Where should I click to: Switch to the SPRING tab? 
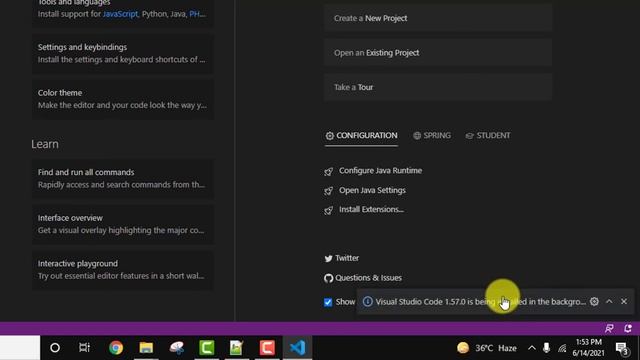point(432,136)
